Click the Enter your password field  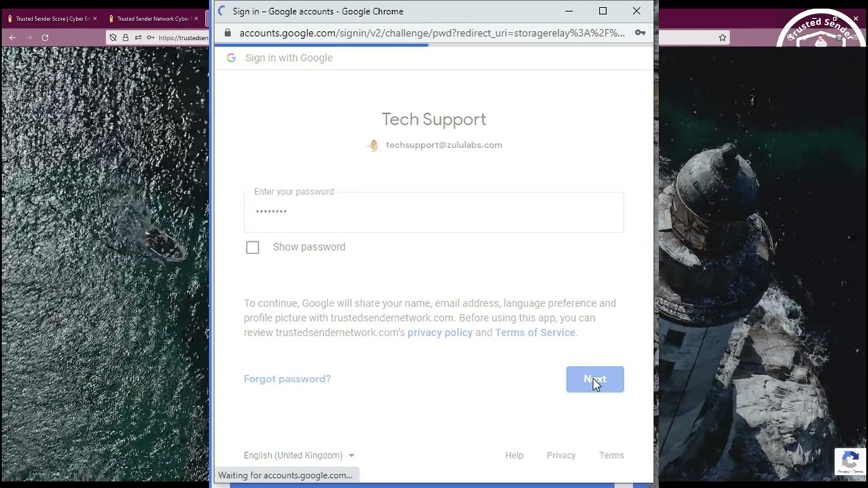click(434, 212)
